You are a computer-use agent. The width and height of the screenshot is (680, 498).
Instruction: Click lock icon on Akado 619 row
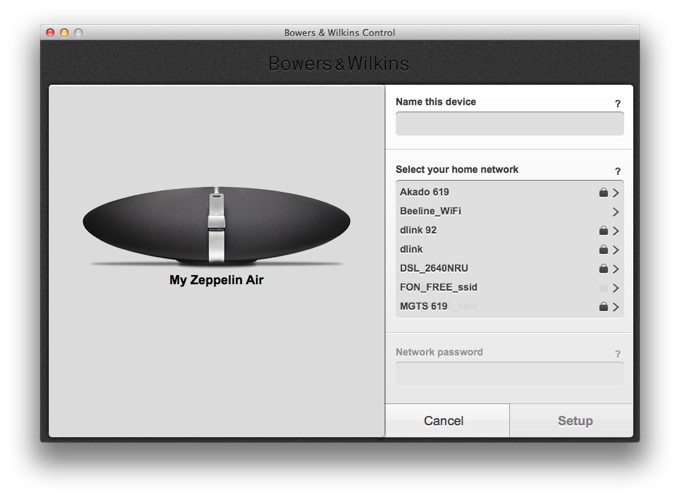(x=603, y=192)
